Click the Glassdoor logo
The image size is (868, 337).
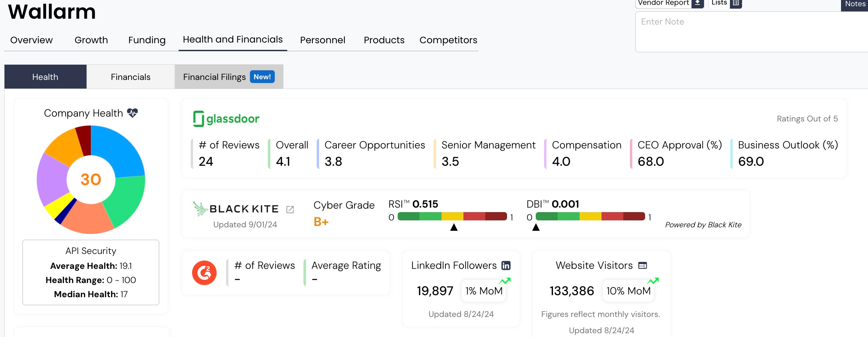(x=226, y=119)
